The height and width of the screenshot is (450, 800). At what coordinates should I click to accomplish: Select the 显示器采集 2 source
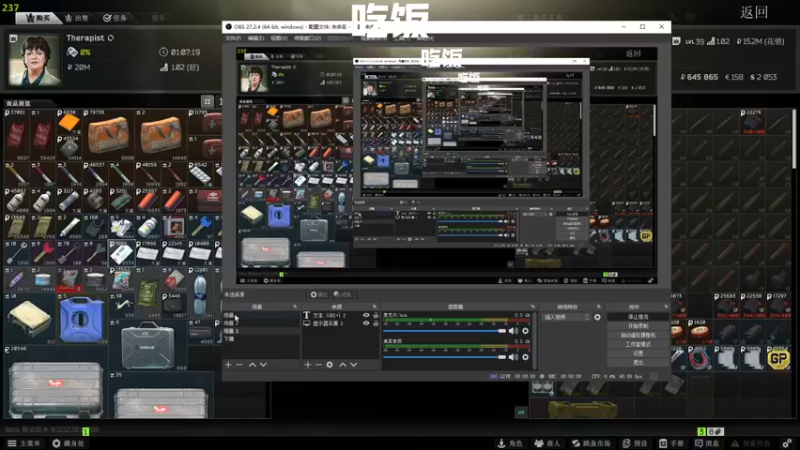coord(328,323)
